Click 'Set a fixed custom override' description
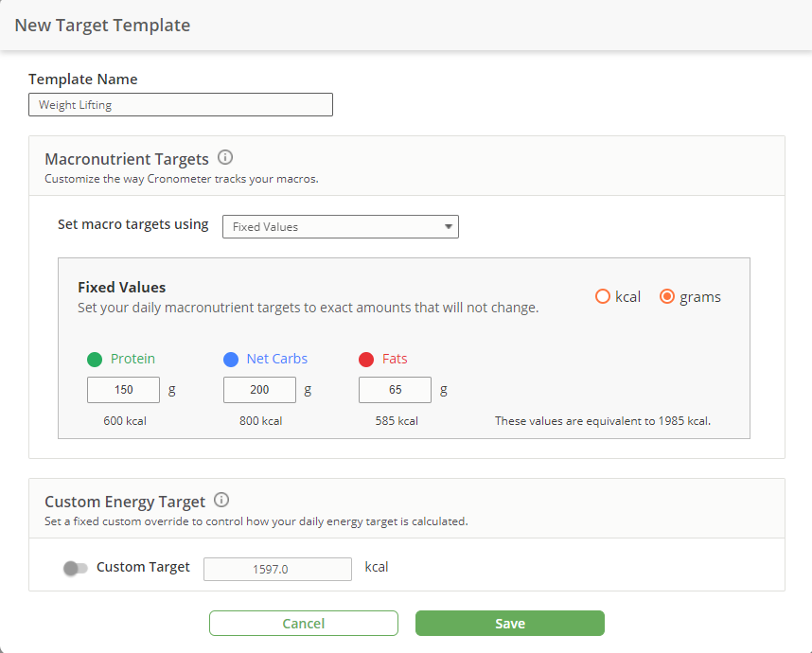 pos(256,521)
